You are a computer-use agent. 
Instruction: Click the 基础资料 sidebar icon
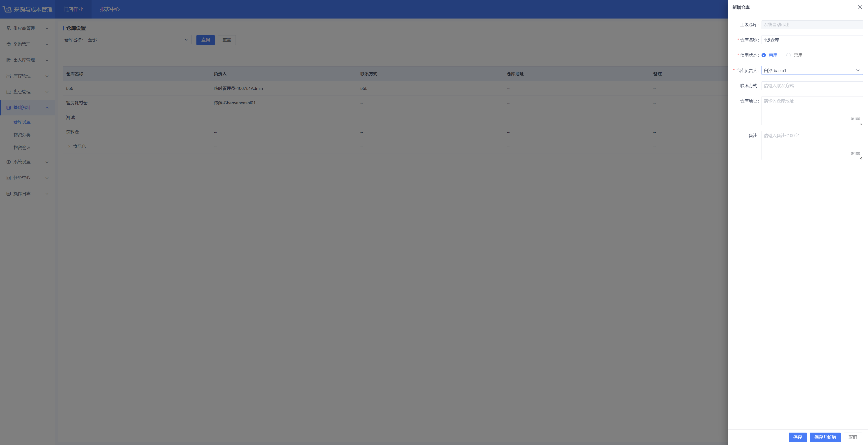[8, 108]
